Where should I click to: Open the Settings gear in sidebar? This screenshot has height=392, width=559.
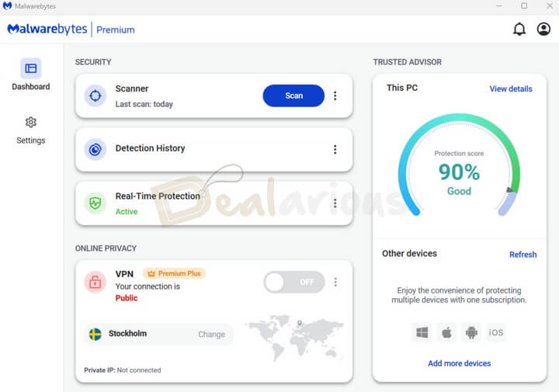[30, 122]
